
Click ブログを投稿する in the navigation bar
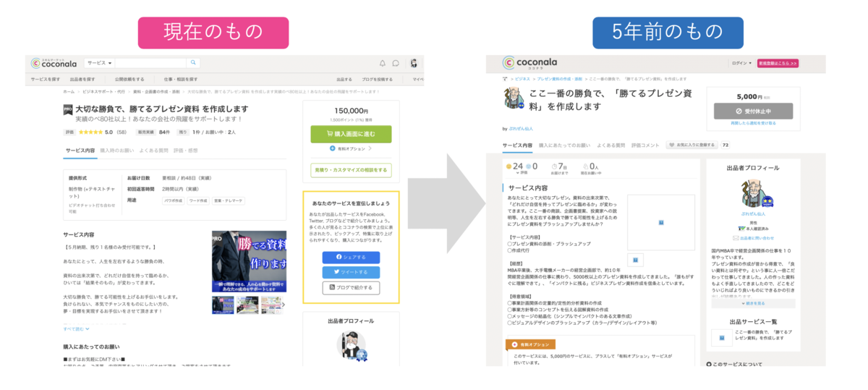[x=377, y=79]
